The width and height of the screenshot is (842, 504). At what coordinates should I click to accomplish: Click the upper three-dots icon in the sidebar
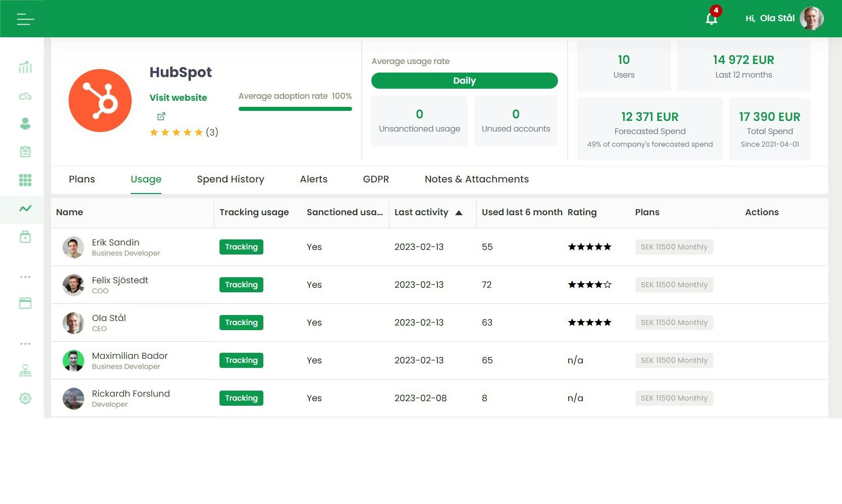pyautogui.click(x=25, y=277)
